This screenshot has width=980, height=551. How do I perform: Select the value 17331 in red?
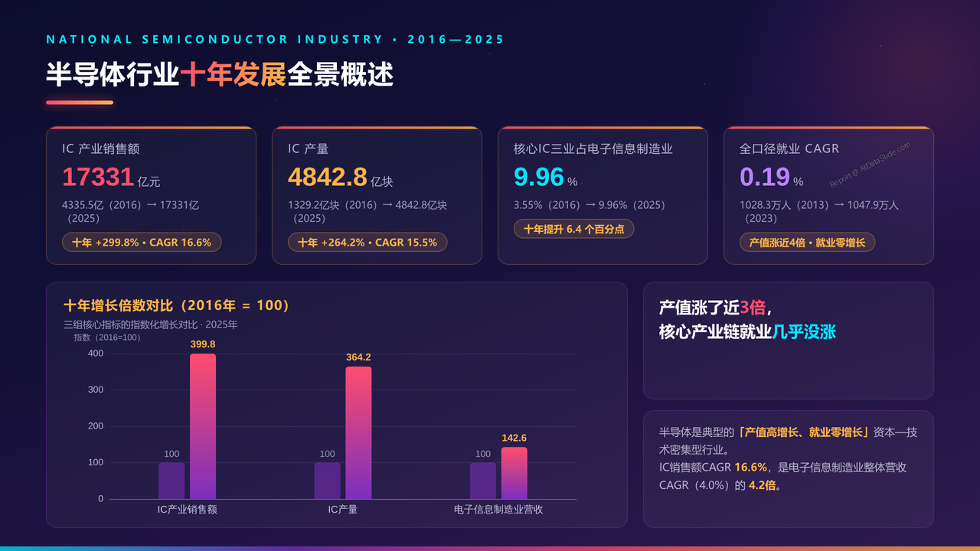point(98,177)
